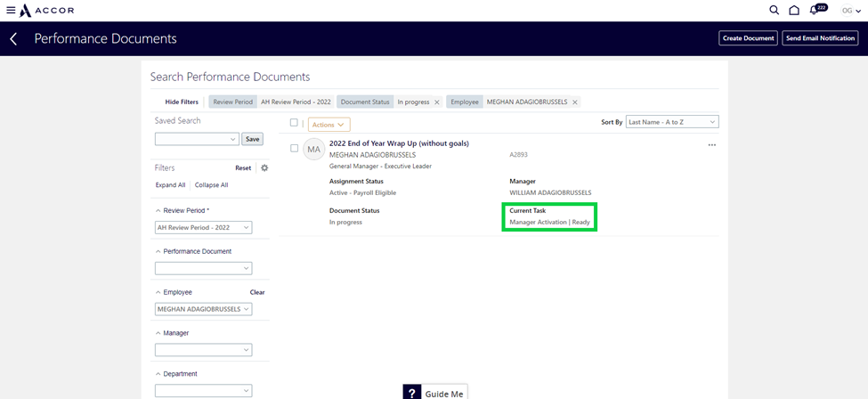This screenshot has width=868, height=399.
Task: Click General Manager - Executive Leader title
Action: [x=380, y=167]
